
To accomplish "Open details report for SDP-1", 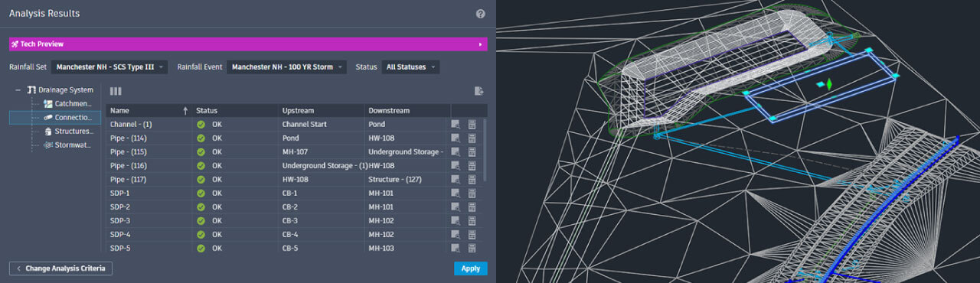I will pyautogui.click(x=472, y=193).
